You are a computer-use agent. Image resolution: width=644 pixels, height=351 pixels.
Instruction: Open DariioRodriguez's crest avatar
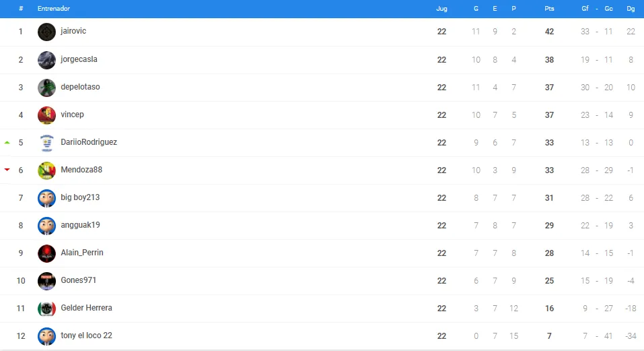tap(46, 143)
